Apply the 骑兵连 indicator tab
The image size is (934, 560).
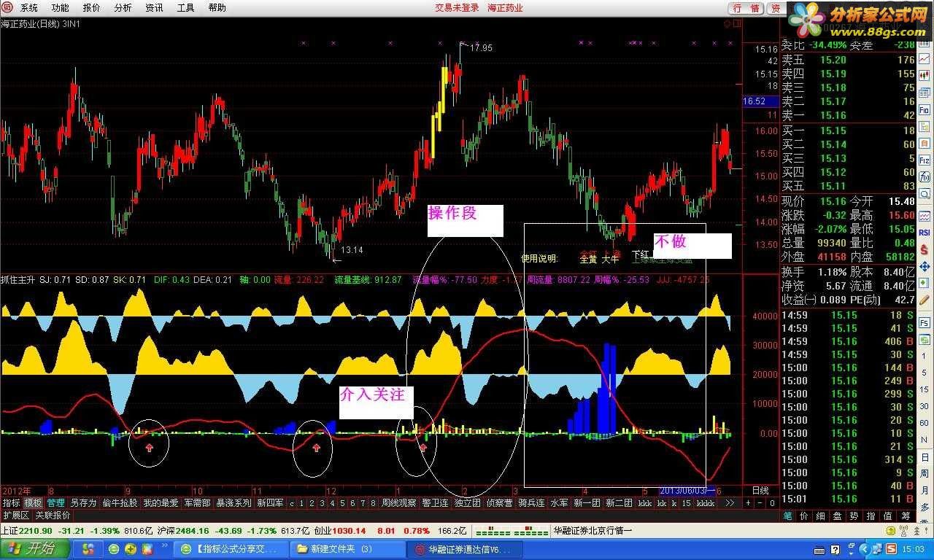(531, 503)
